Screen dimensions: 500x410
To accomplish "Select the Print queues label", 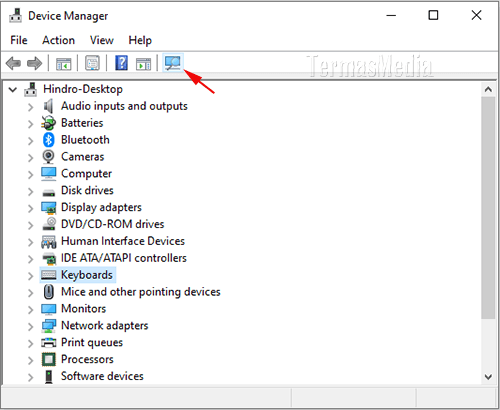I will 92,342.
